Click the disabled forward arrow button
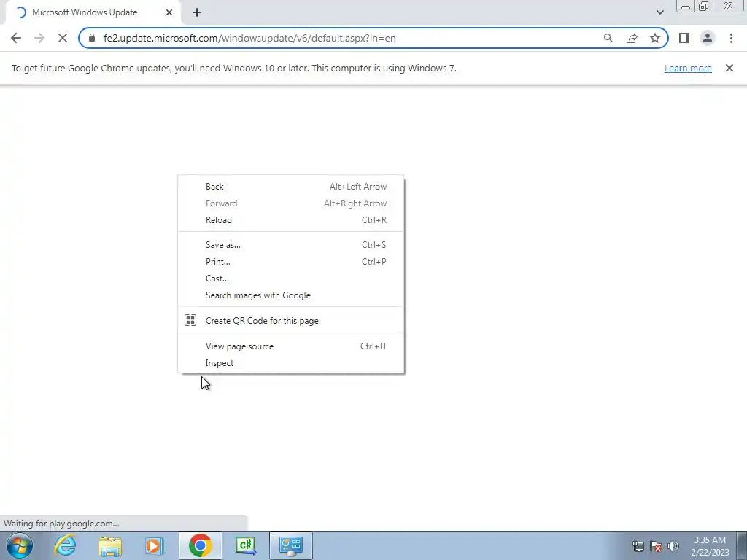Screen dimensions: 747x560 [x=39, y=38]
